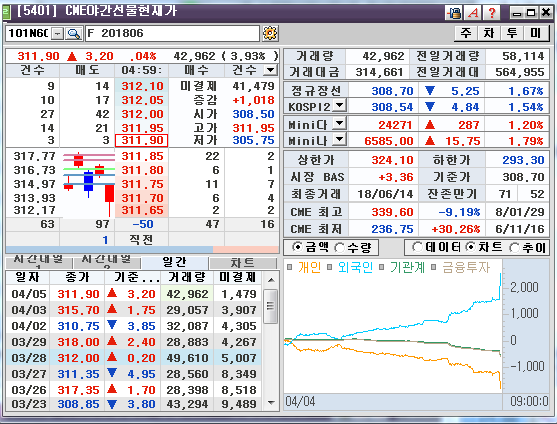Select the 금액 radio button

click(x=297, y=246)
